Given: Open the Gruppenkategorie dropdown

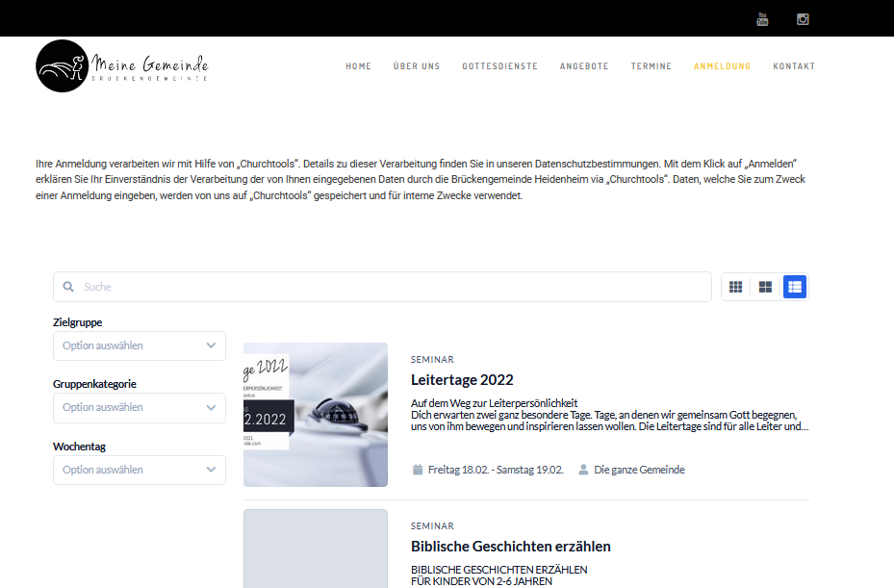Looking at the screenshot, I should click(x=140, y=408).
